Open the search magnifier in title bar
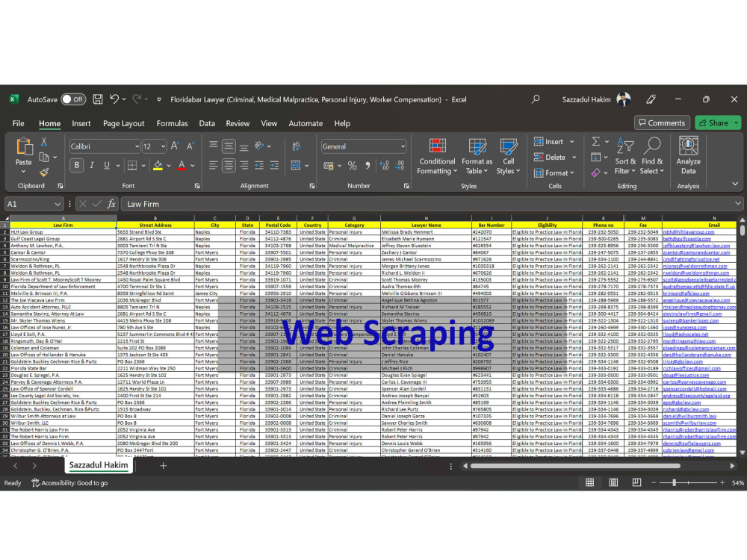Screen dimensions: 747x560 click(536, 99)
